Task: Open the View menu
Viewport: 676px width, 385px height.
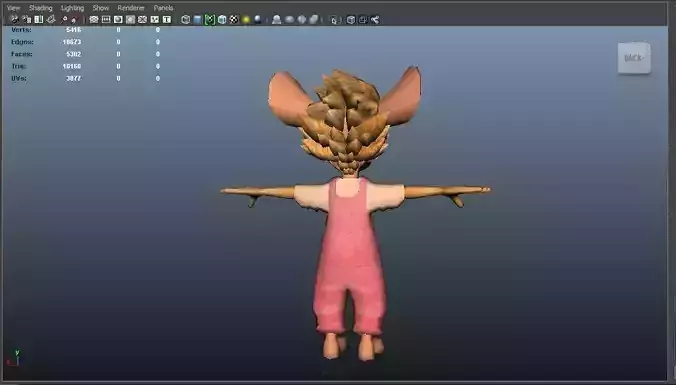Action: [x=14, y=8]
